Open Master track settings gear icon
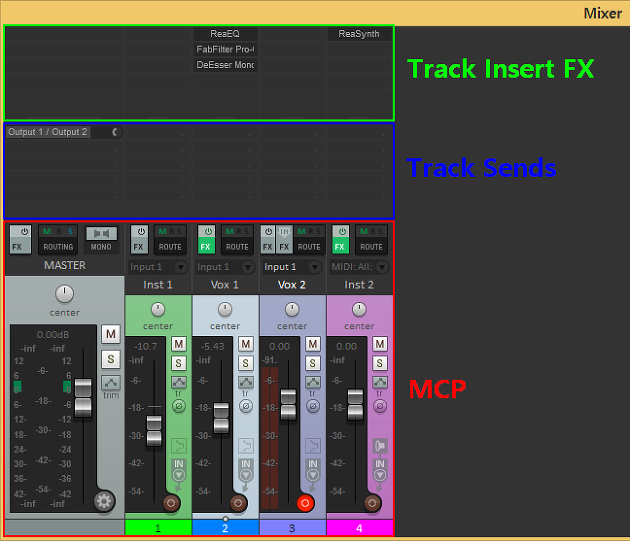This screenshot has height=541, width=630. coord(104,501)
